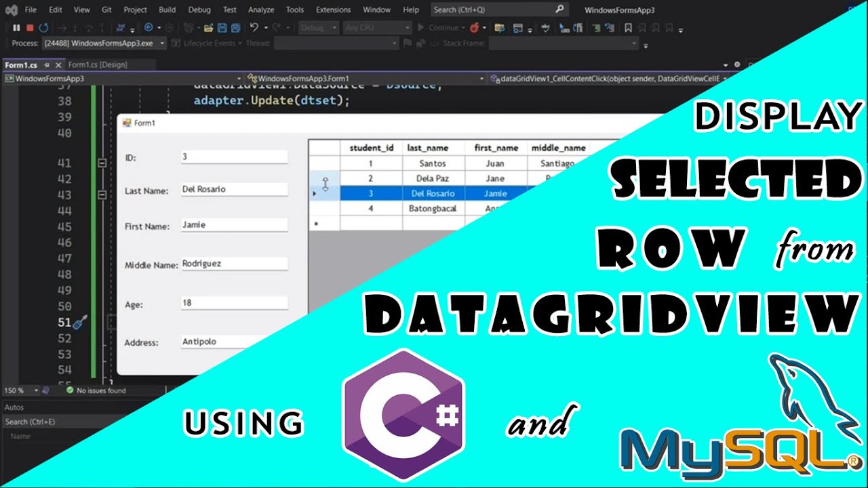Click the Visual Studio logo icon
The width and height of the screenshot is (868, 488).
(x=10, y=9)
